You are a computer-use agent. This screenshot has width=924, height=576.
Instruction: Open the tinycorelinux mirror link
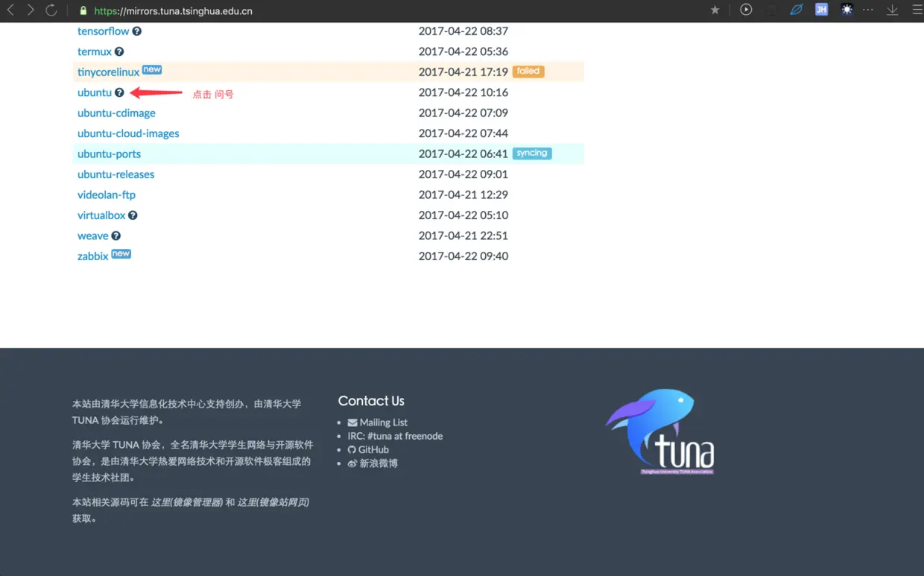[108, 72]
